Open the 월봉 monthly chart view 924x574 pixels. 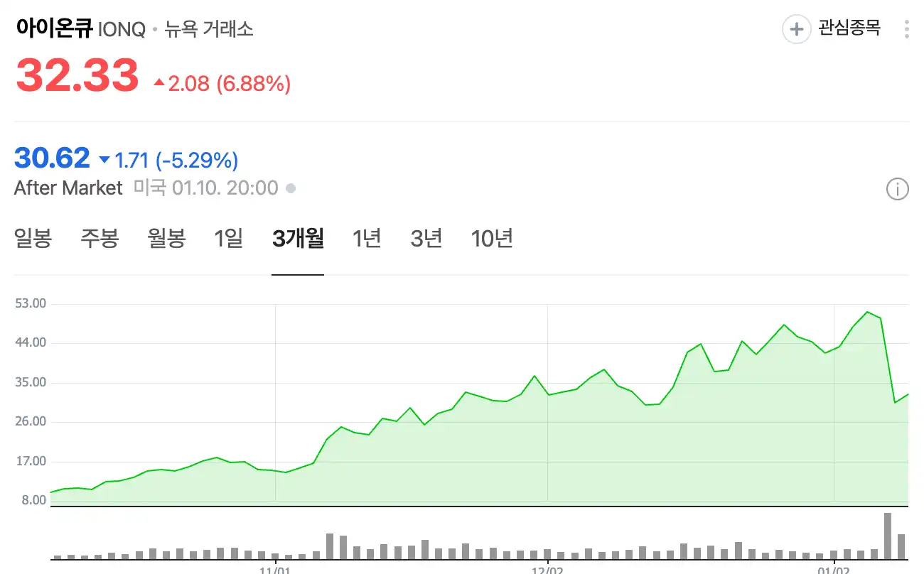click(166, 239)
